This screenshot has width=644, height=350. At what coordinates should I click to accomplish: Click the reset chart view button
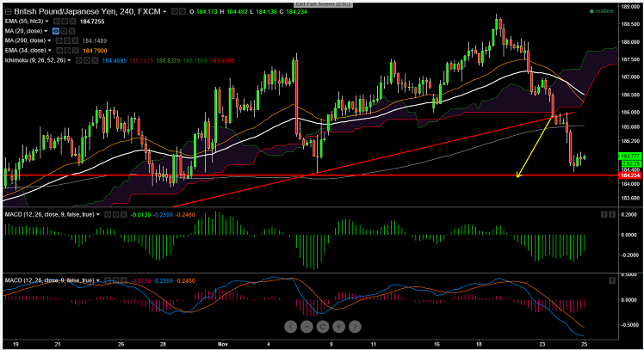coord(323,327)
